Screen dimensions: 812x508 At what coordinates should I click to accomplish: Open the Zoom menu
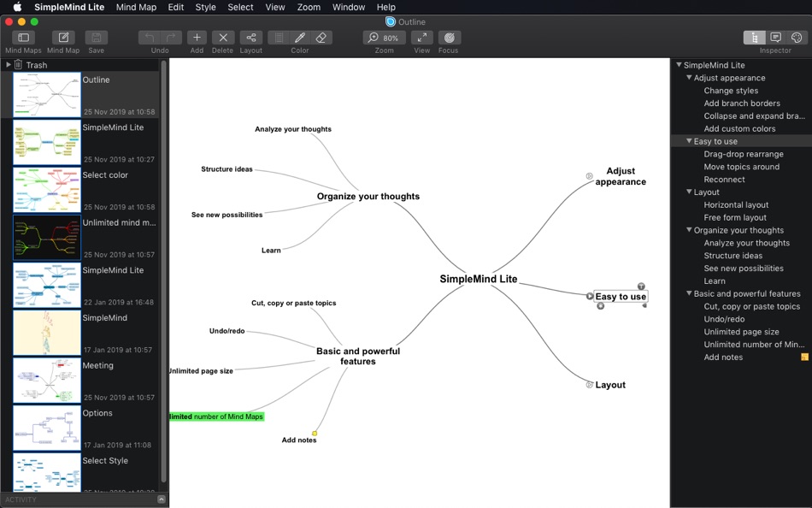coord(309,7)
